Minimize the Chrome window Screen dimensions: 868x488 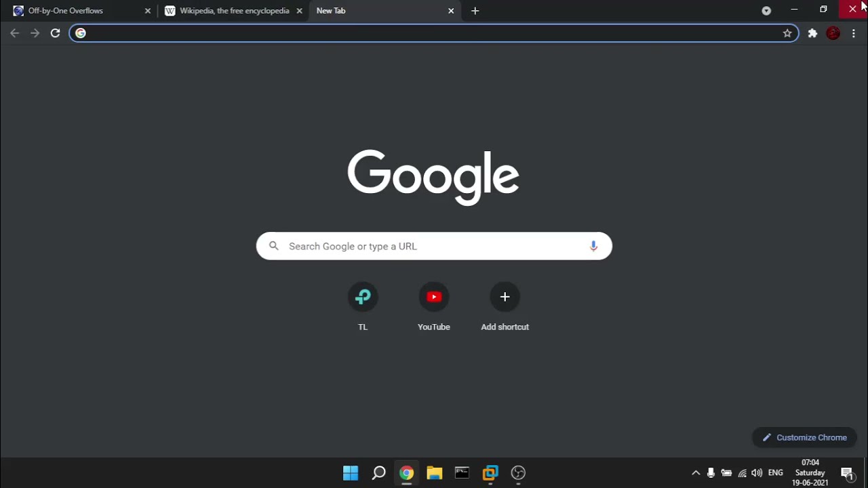click(794, 9)
